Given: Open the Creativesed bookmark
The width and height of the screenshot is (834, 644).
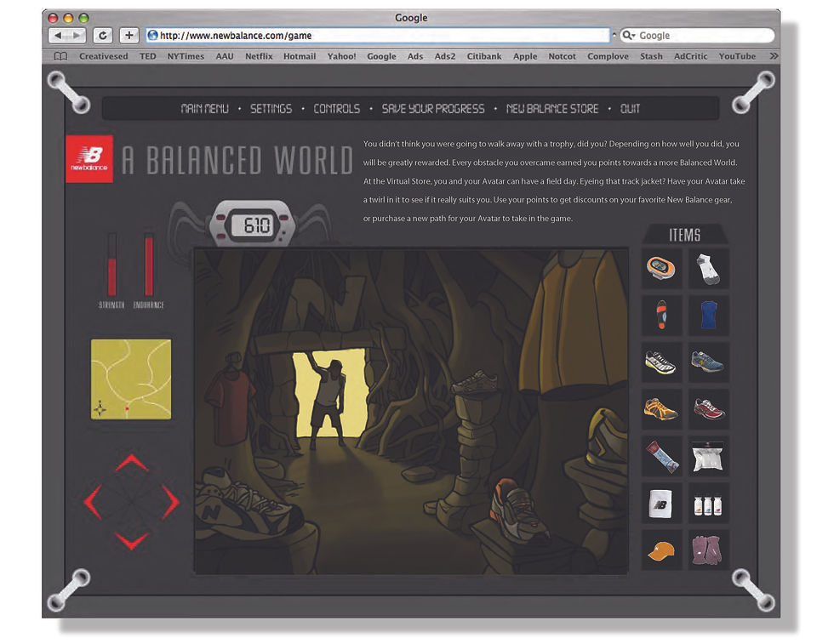Looking at the screenshot, I should [104, 56].
